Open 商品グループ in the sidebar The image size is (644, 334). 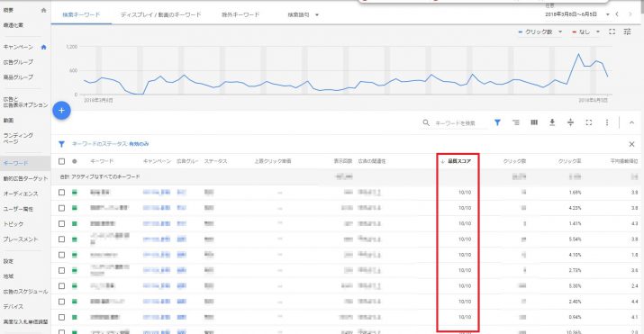click(x=18, y=77)
